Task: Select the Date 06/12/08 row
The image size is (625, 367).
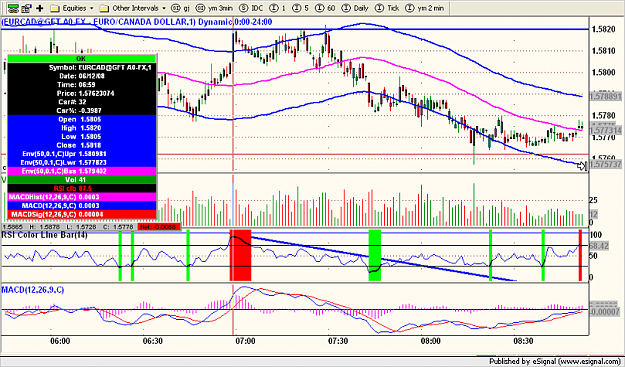Action: click(x=82, y=76)
